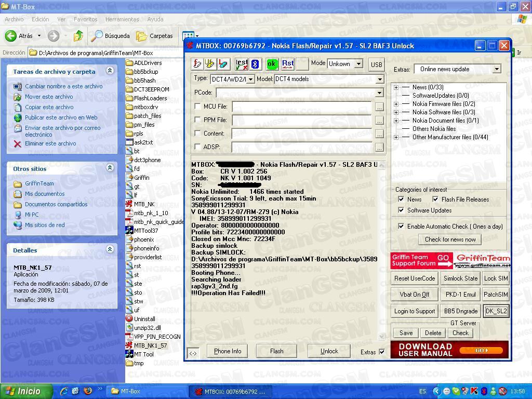Select the unzip32.dll file icon
The height and width of the screenshot is (399, 532).
[x=129, y=327]
